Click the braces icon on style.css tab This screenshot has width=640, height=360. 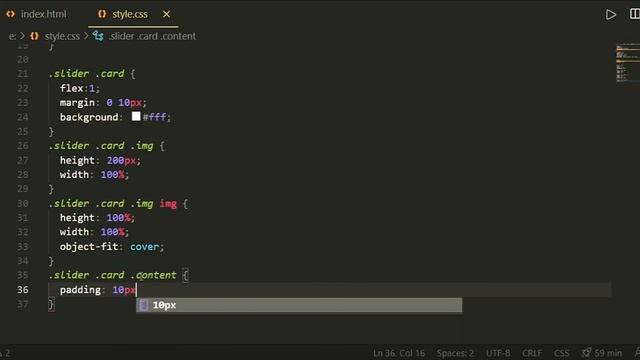[x=102, y=14]
